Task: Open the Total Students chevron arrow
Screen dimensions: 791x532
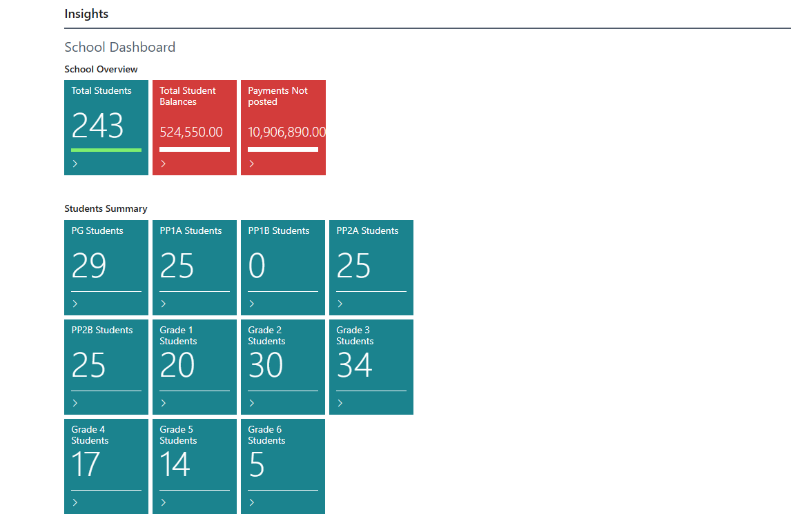Action: [x=75, y=164]
